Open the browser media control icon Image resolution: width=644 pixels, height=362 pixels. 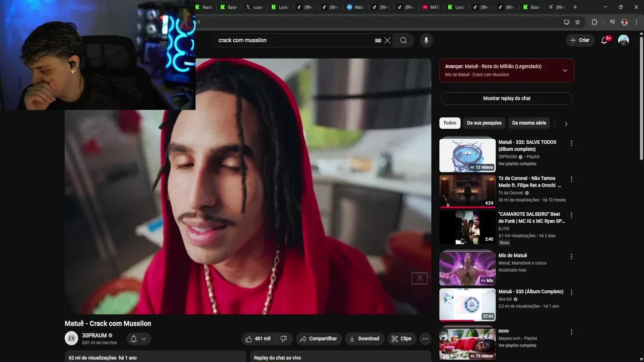tap(612, 22)
